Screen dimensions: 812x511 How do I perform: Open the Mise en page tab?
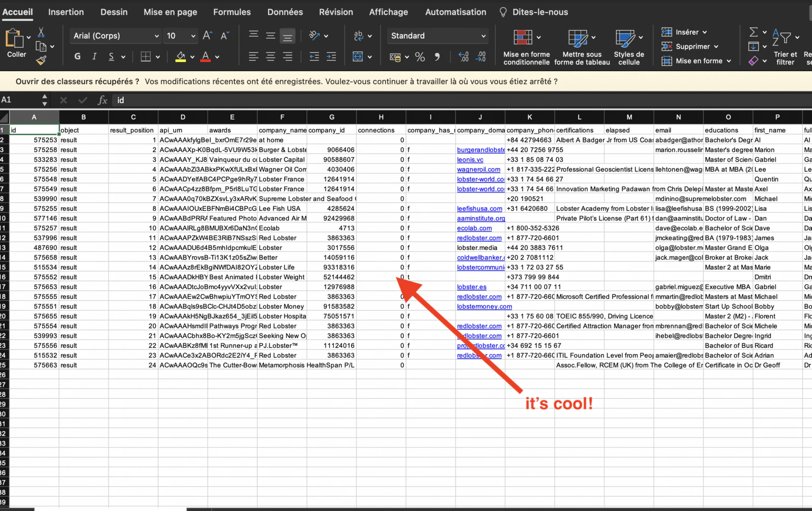(170, 12)
